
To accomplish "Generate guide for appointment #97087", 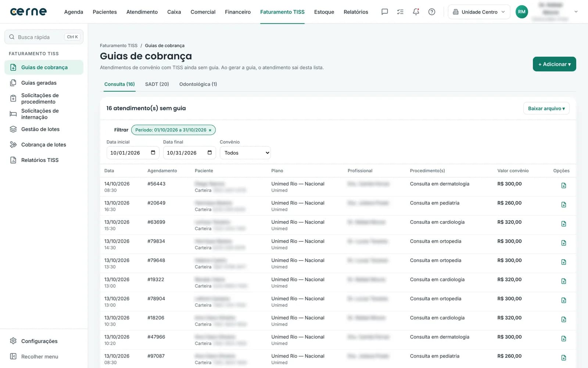I will [x=563, y=358].
